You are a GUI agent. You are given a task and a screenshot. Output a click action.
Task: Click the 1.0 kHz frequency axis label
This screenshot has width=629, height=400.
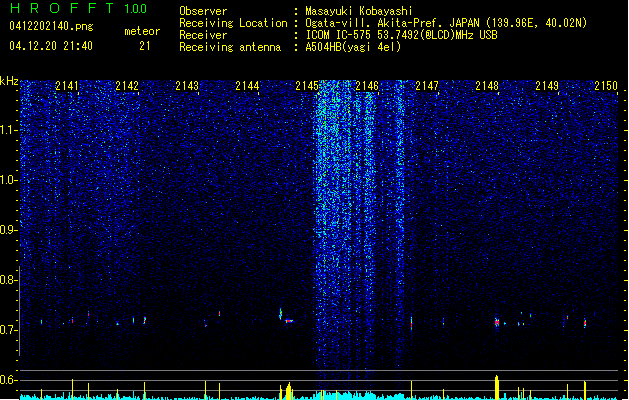point(8,180)
